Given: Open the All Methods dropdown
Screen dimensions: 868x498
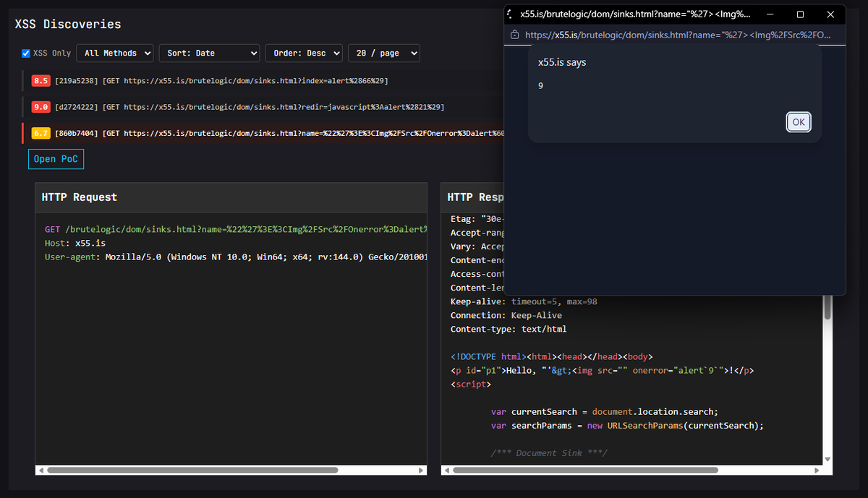Looking at the screenshot, I should (116, 53).
